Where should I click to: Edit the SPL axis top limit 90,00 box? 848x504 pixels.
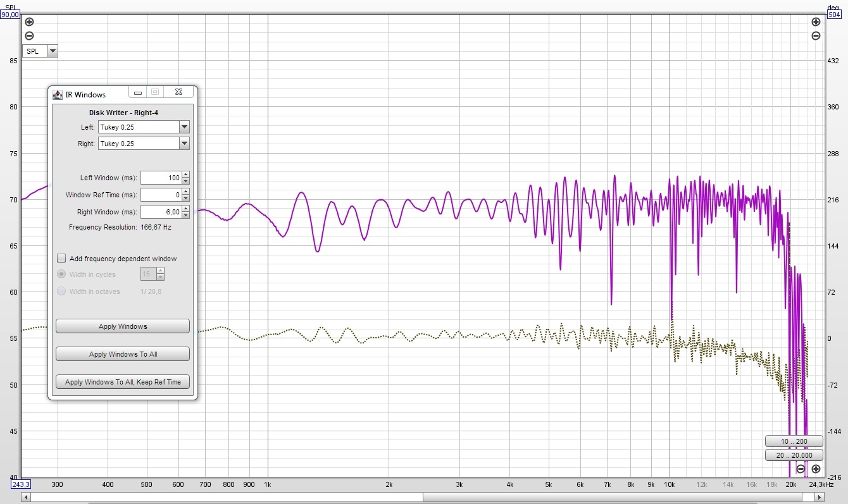[x=11, y=15]
